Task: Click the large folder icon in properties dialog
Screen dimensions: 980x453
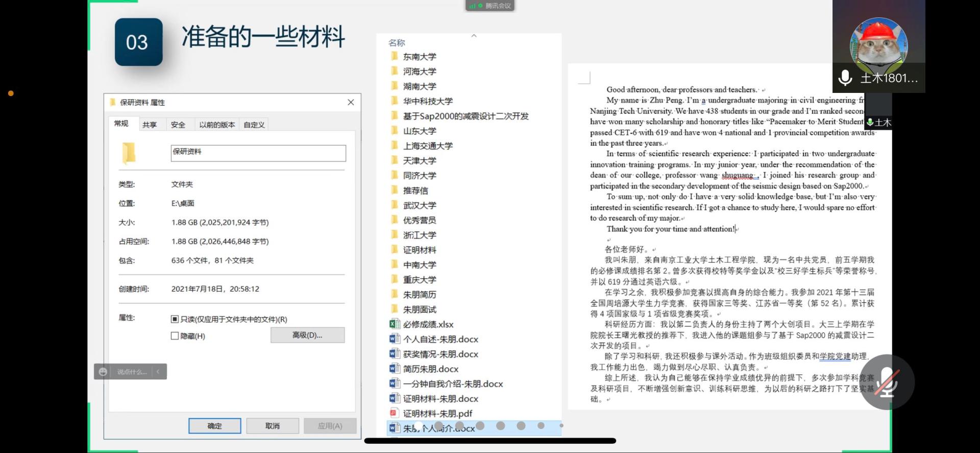Action: coord(129,153)
